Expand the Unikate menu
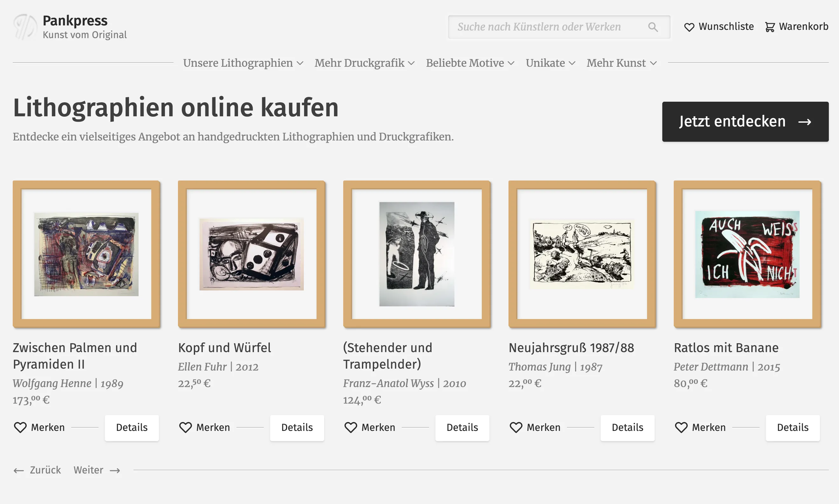Screen dimensions: 839x504 (550, 63)
